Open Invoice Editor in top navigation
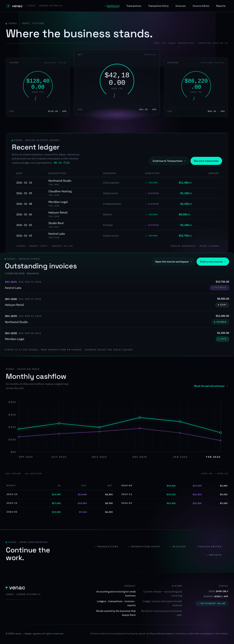This screenshot has height=644, width=234. 201,6
